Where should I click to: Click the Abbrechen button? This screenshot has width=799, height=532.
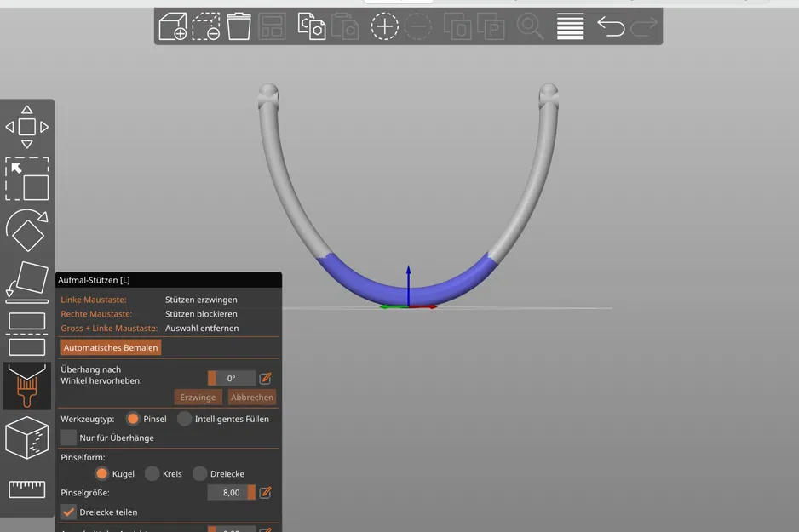coord(252,398)
